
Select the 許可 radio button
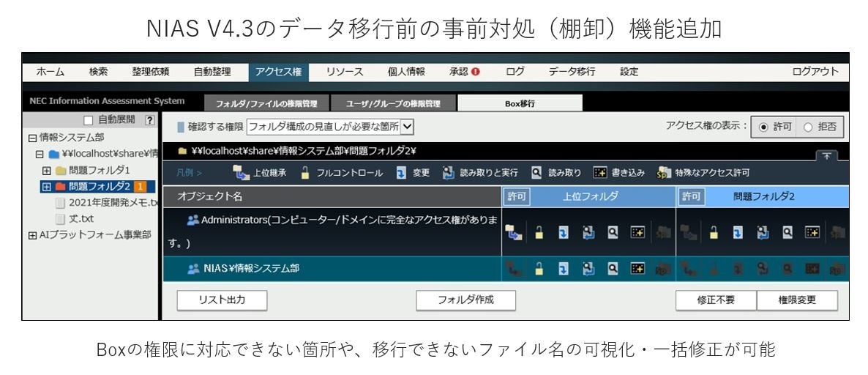[763, 127]
